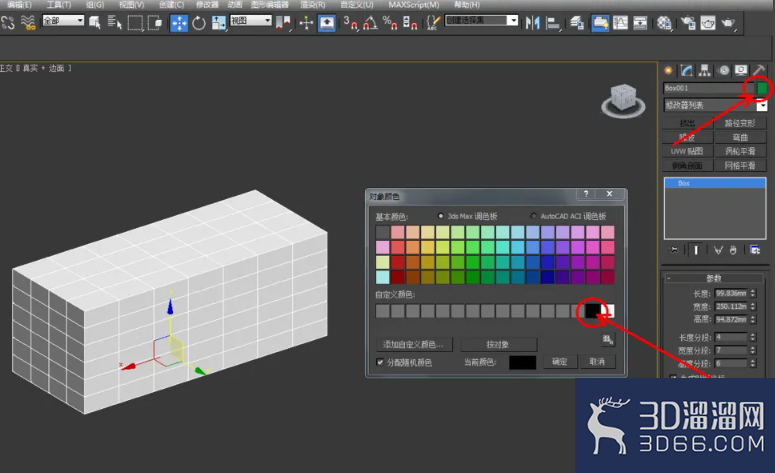Viewport: 775px width, 473px height.
Task: Toggle the Percent Snap icon
Action: coord(390,23)
